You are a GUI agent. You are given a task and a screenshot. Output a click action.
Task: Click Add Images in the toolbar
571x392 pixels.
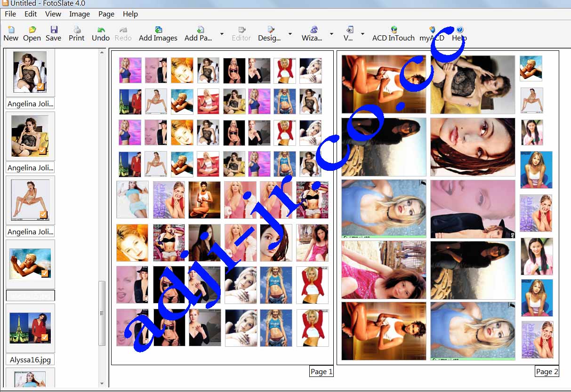point(158,34)
